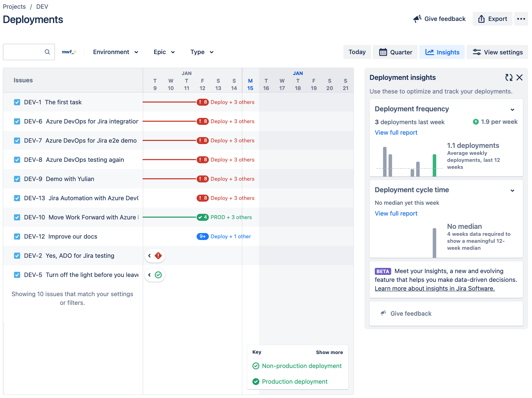Open the Environment filter dropdown
This screenshot has width=532, height=398.
(115, 52)
